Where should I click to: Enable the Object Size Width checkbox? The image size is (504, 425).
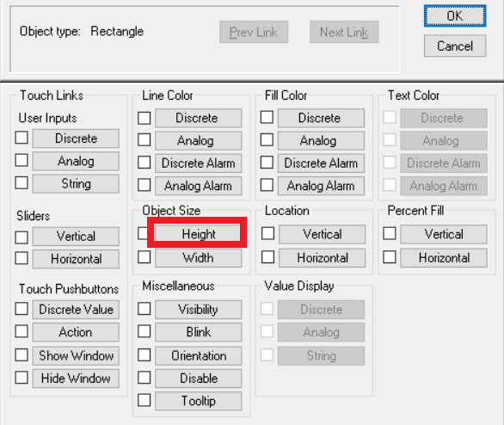pos(144,257)
